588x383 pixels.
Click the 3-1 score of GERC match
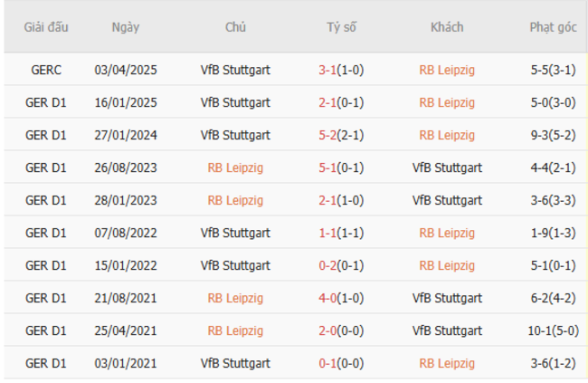(330, 70)
